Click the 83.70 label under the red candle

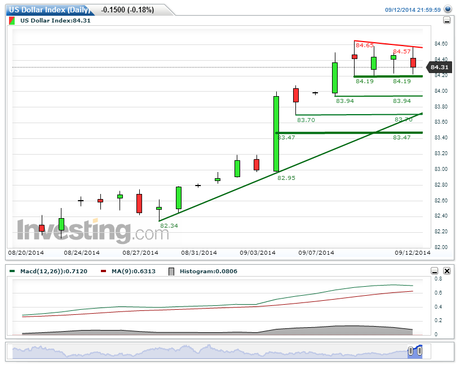coord(306,120)
